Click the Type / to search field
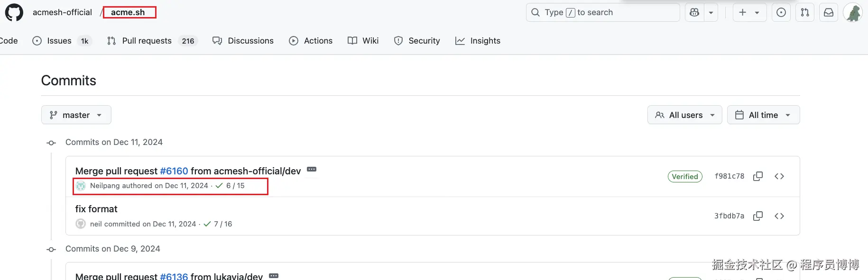Viewport: 868px width, 280px height. click(602, 12)
